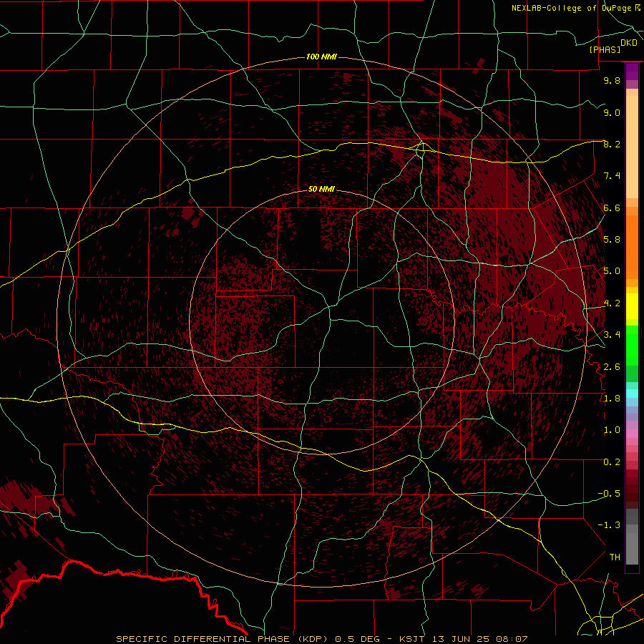Click the bright green color bar segment

click(632, 346)
